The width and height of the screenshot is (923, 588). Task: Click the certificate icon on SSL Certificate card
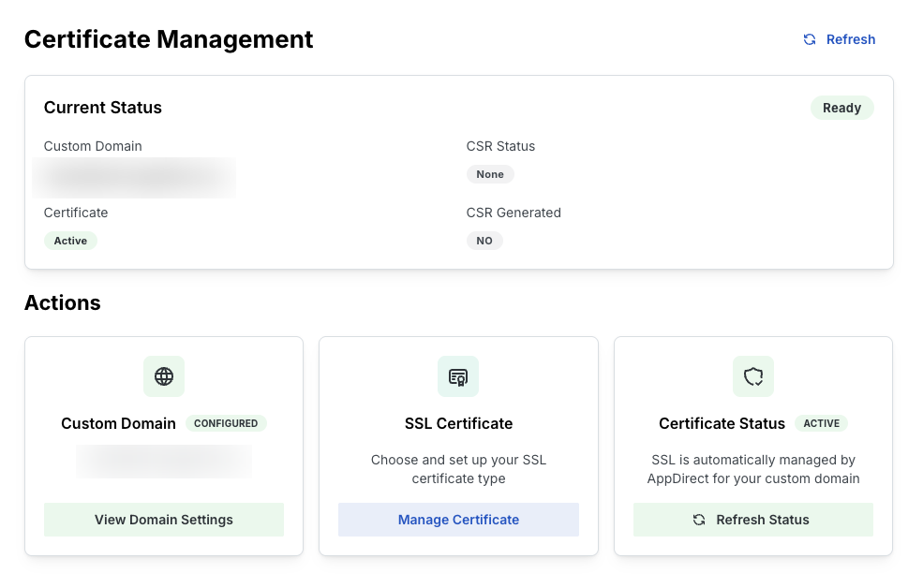coord(458,376)
